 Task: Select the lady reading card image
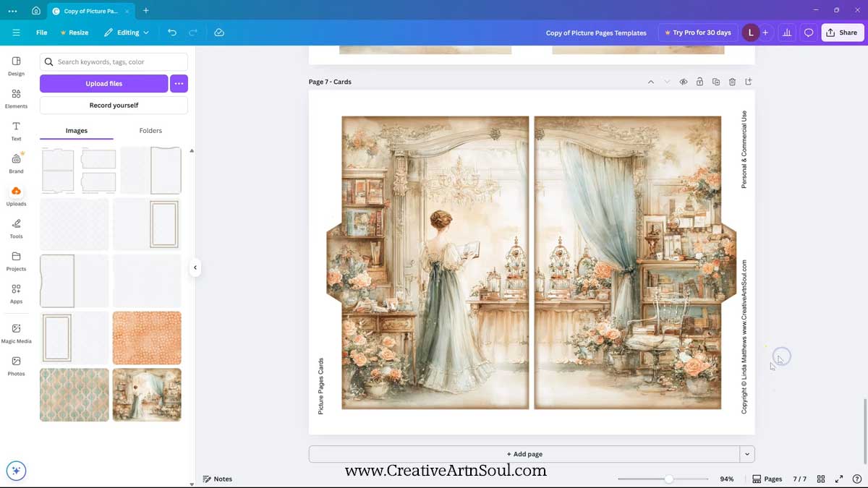pyautogui.click(x=427, y=262)
